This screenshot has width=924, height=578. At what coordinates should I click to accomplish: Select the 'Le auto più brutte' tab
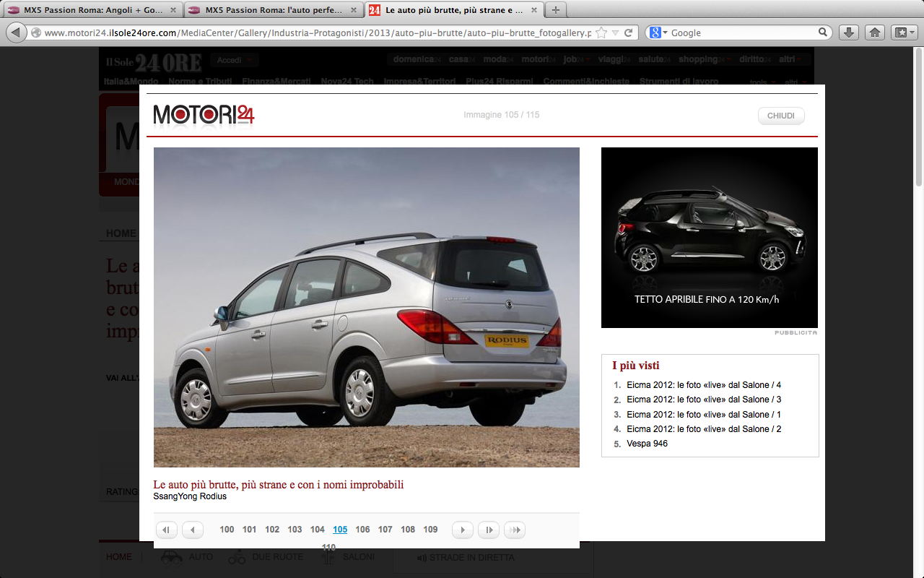pyautogui.click(x=453, y=10)
